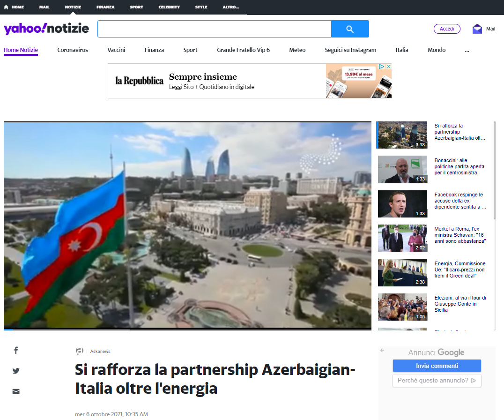Play Facebook Zuckerberg video thumbnail
This screenshot has width=504, height=420.
pyautogui.click(x=402, y=204)
